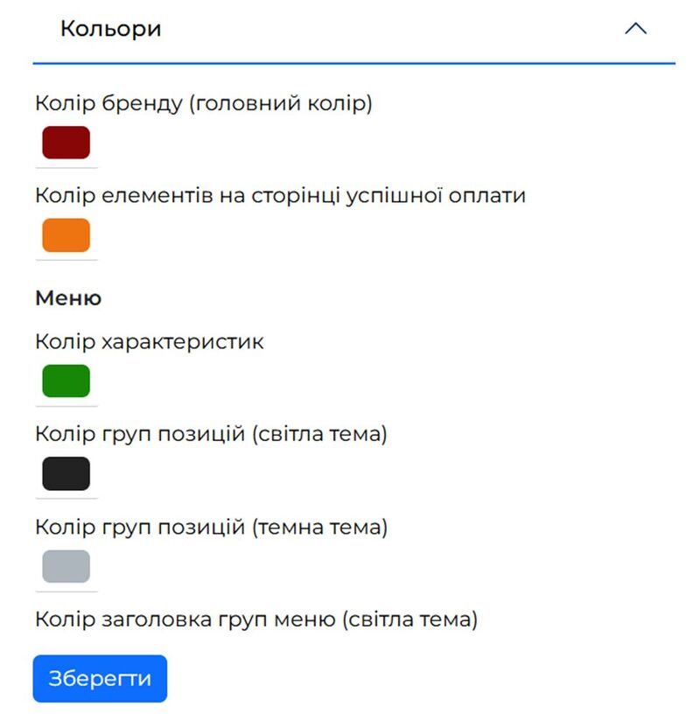This screenshot has width=700, height=728.
Task: Click the blue divider line under Кольори
Action: pos(350,63)
